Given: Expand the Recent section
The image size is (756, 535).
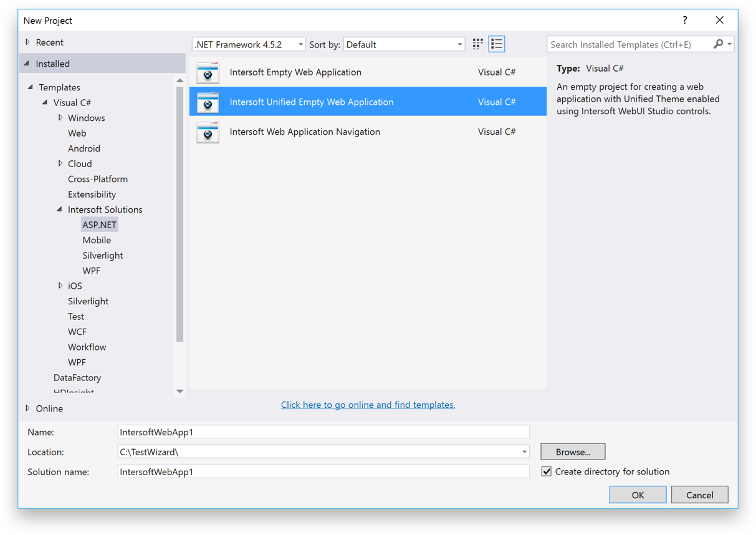Looking at the screenshot, I should (x=27, y=42).
